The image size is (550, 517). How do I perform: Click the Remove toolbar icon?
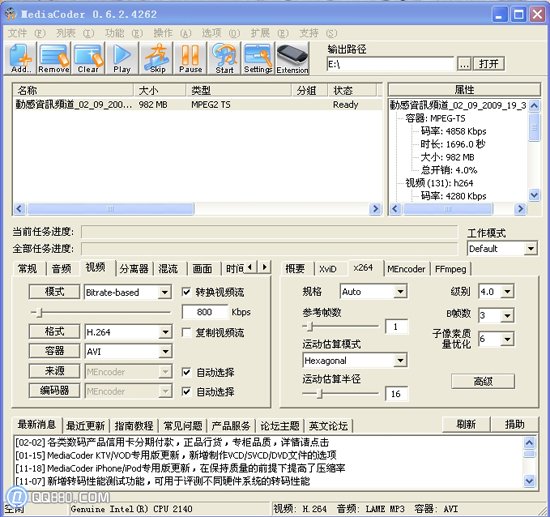54,58
